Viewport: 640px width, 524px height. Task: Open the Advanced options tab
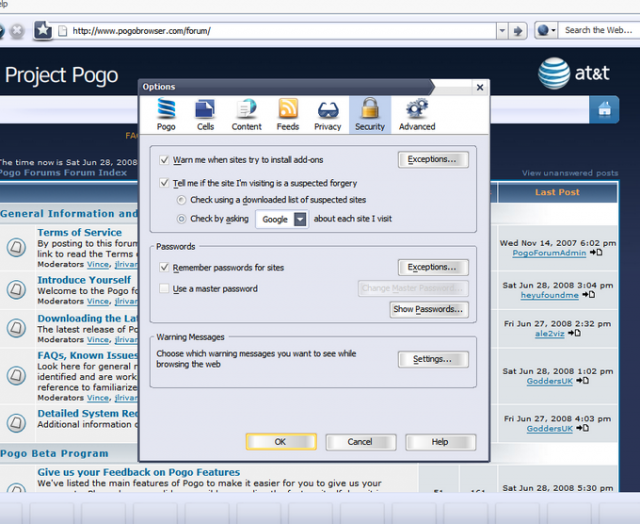tap(417, 115)
